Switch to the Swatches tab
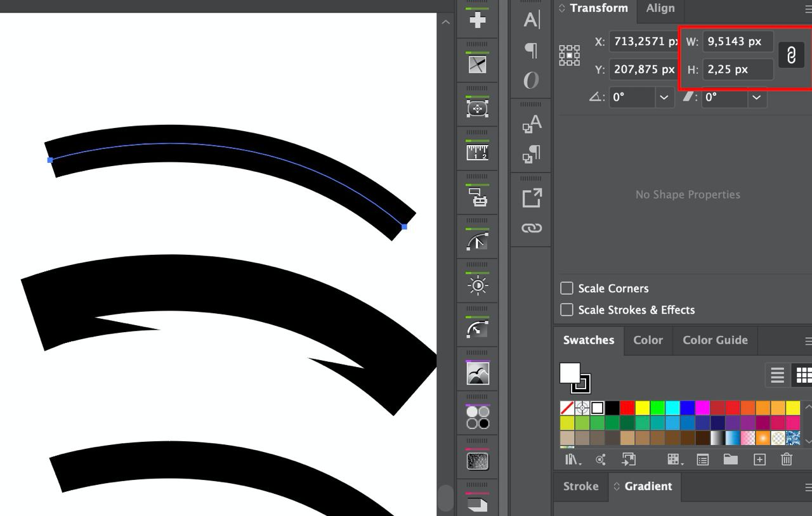The height and width of the screenshot is (516, 812). pos(589,340)
